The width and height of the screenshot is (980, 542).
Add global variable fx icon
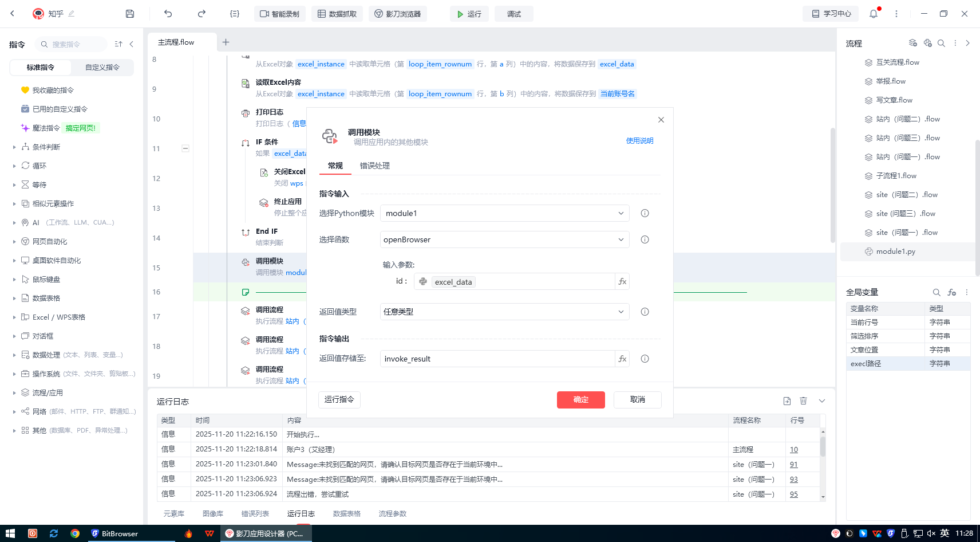[952, 292]
